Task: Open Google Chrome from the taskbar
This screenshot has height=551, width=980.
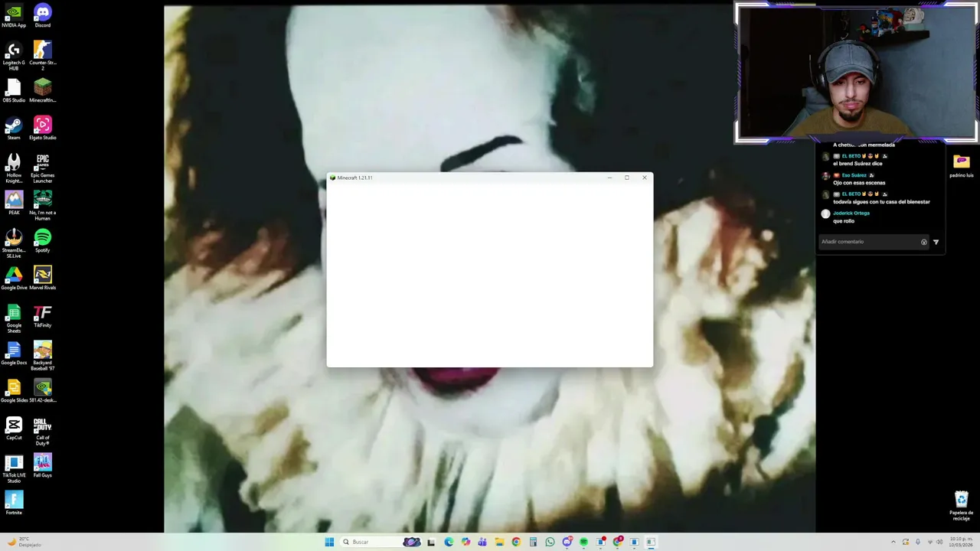Action: [516, 542]
